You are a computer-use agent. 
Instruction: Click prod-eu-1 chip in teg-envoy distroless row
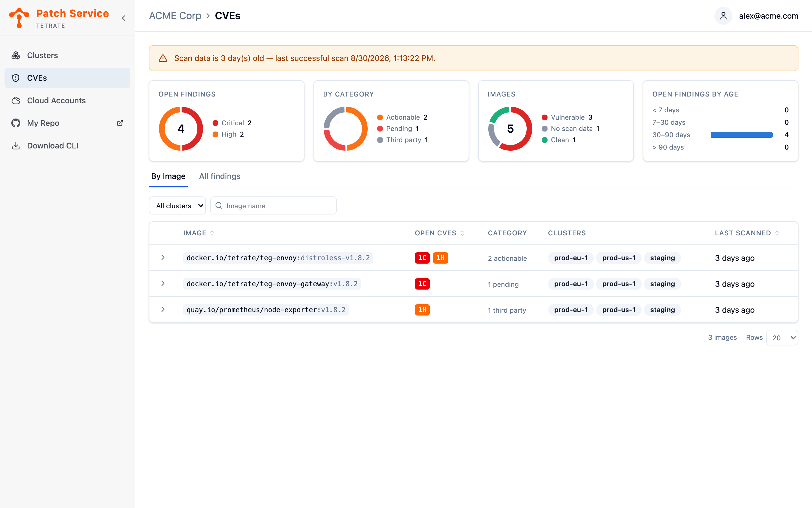pos(571,258)
